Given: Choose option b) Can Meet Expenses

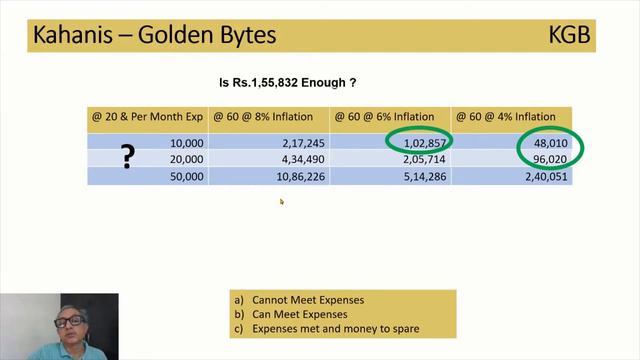Looking at the screenshot, I should click(x=291, y=314).
